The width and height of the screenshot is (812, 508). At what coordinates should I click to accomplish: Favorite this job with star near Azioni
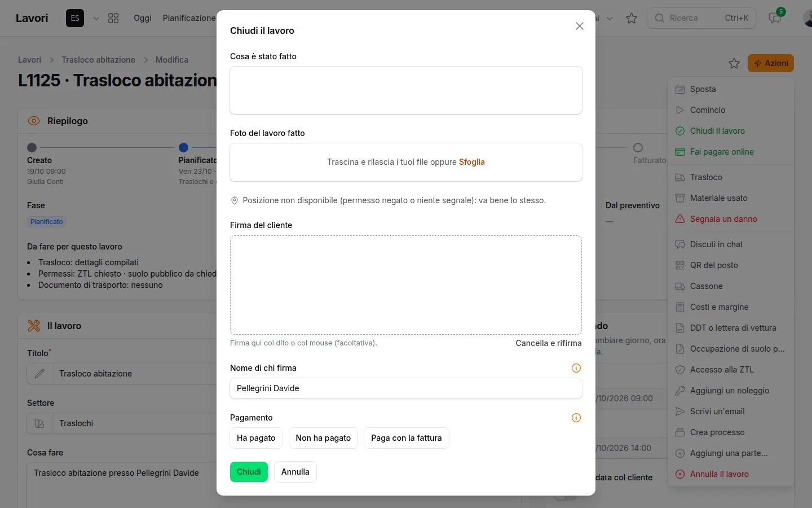point(734,63)
